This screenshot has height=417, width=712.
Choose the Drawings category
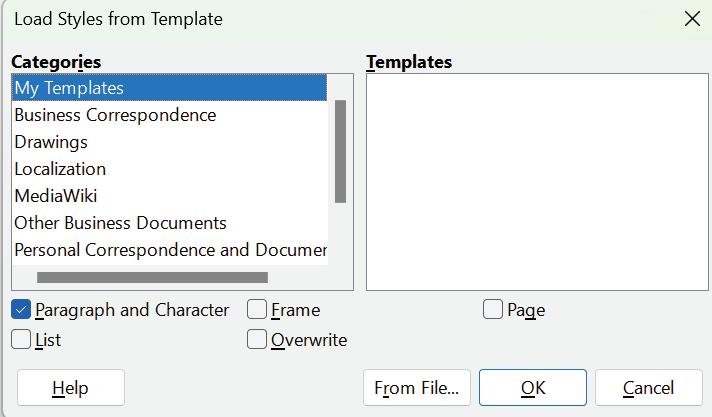(x=51, y=142)
